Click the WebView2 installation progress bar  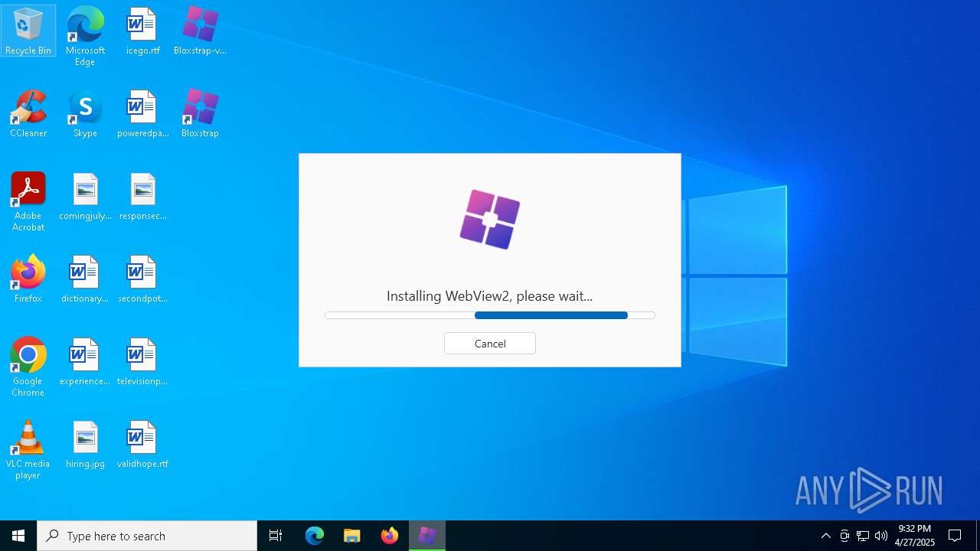coord(490,315)
